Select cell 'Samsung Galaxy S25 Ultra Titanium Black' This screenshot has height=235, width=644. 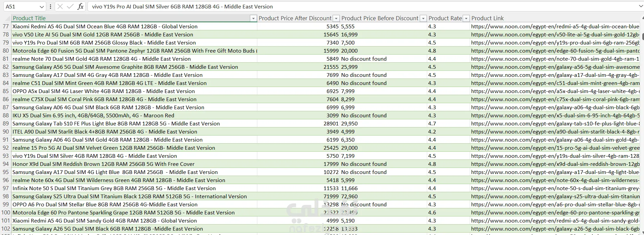pos(134,196)
